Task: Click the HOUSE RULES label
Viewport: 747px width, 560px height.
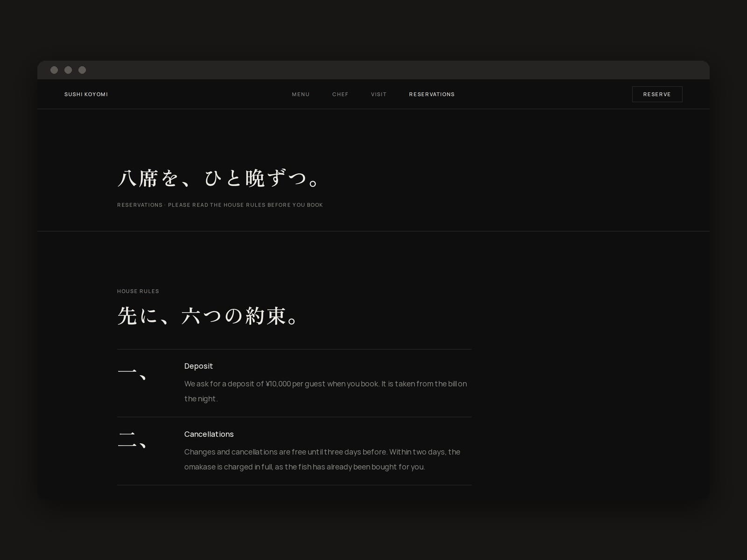Action: click(x=138, y=291)
